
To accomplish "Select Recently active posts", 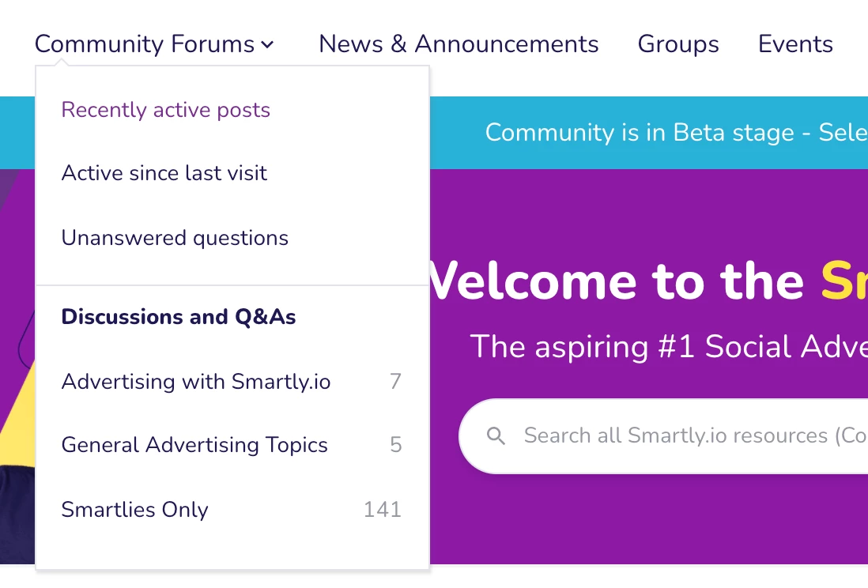I will [166, 110].
